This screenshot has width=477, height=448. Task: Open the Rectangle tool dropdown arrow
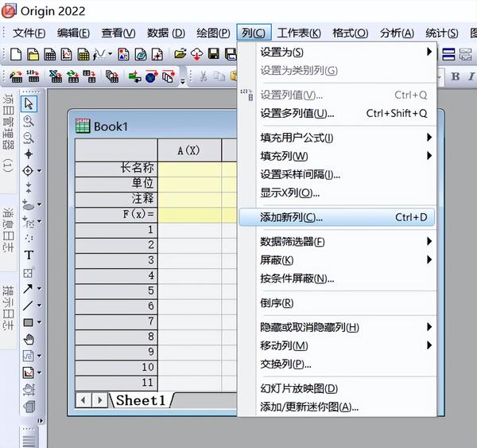39,322
